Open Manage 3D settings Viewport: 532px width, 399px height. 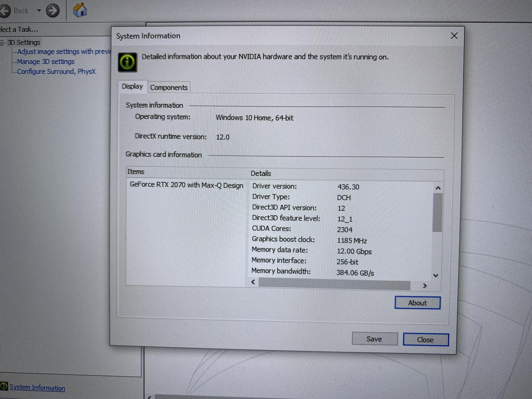(46, 62)
